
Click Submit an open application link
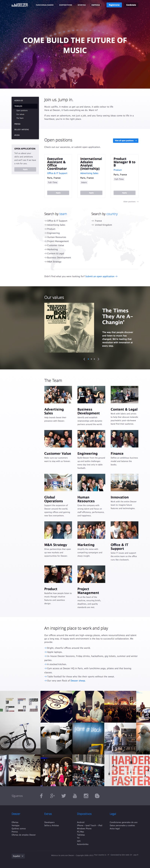[x=101, y=276]
